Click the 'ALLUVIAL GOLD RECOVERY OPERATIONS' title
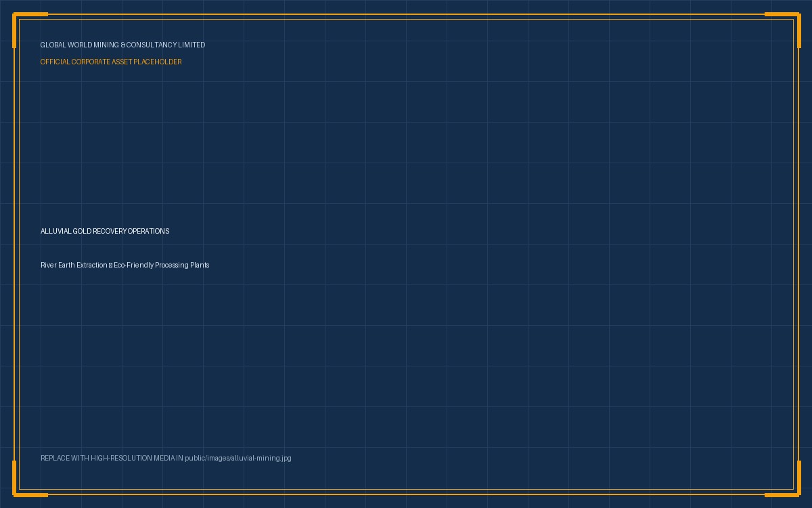 [x=105, y=231]
